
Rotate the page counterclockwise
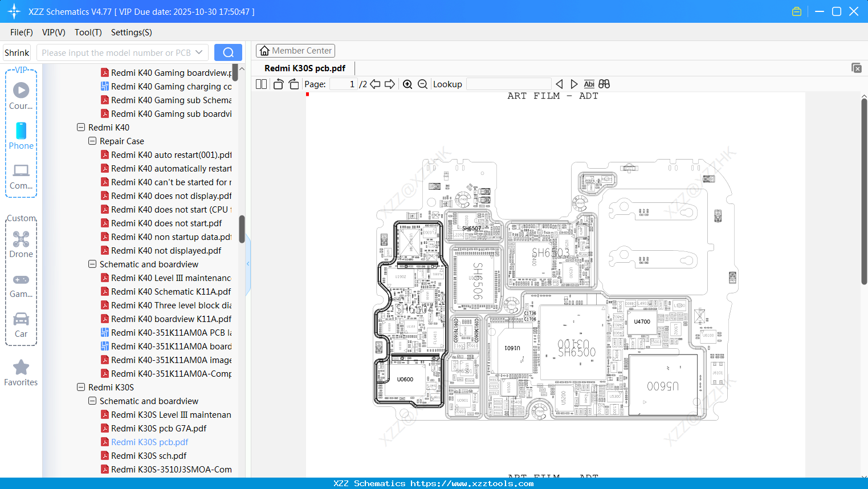coord(278,84)
